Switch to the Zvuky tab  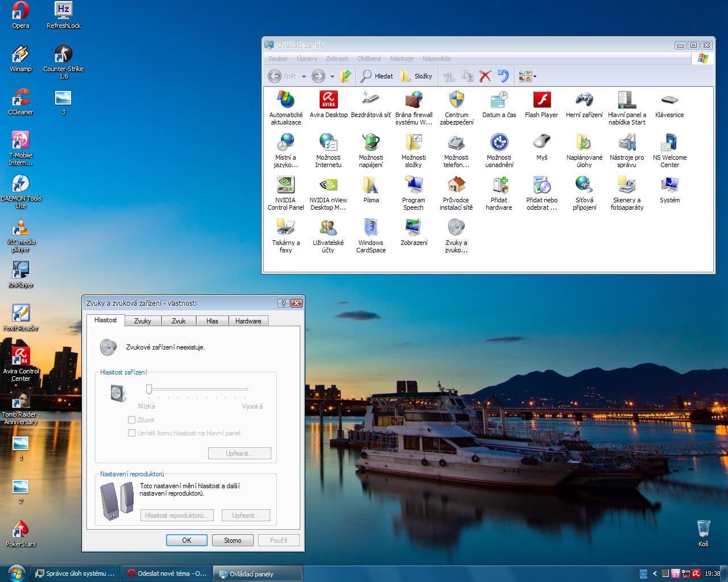click(142, 321)
